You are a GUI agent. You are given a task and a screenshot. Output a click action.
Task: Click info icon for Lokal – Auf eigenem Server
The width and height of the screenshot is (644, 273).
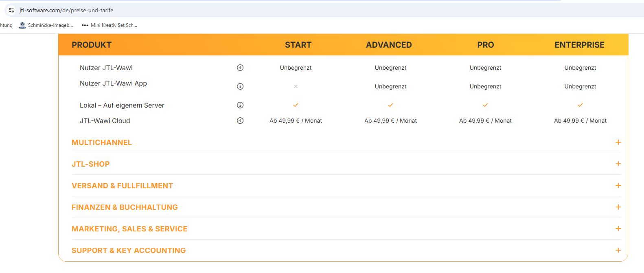[240, 105]
